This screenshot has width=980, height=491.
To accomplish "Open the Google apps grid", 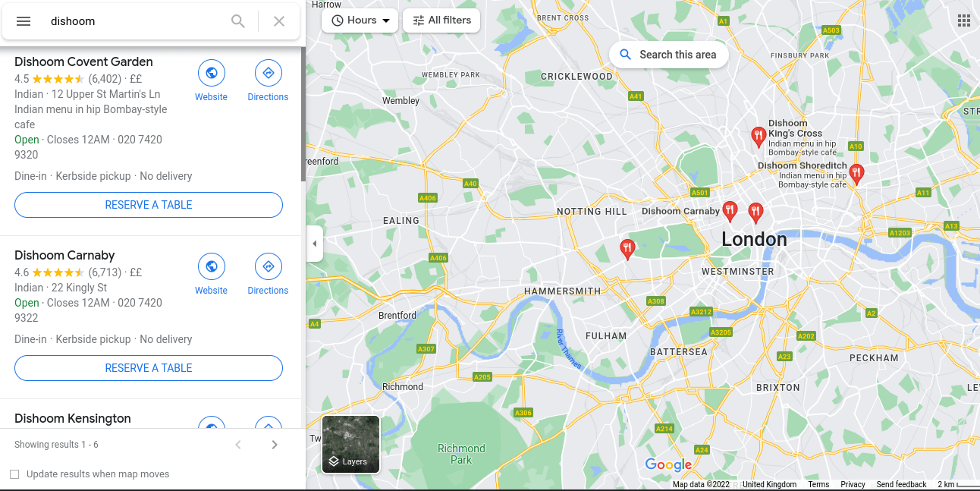I will point(964,20).
